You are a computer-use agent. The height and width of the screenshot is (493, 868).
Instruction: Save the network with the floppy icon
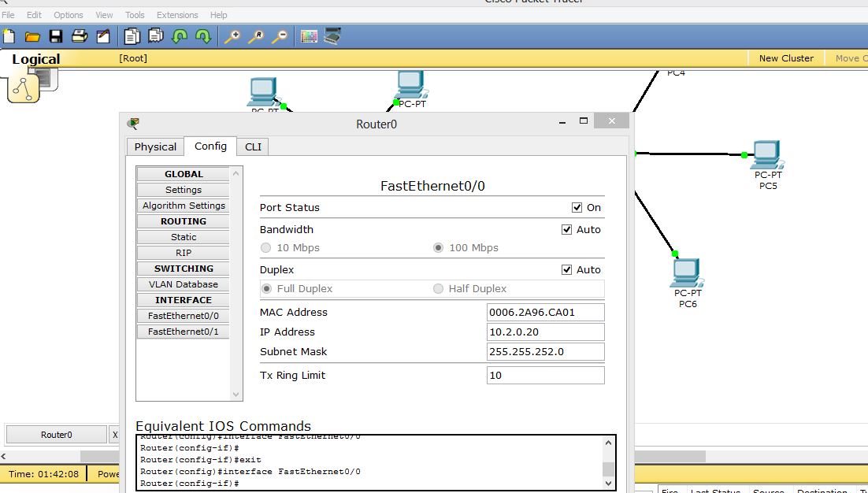click(x=56, y=36)
